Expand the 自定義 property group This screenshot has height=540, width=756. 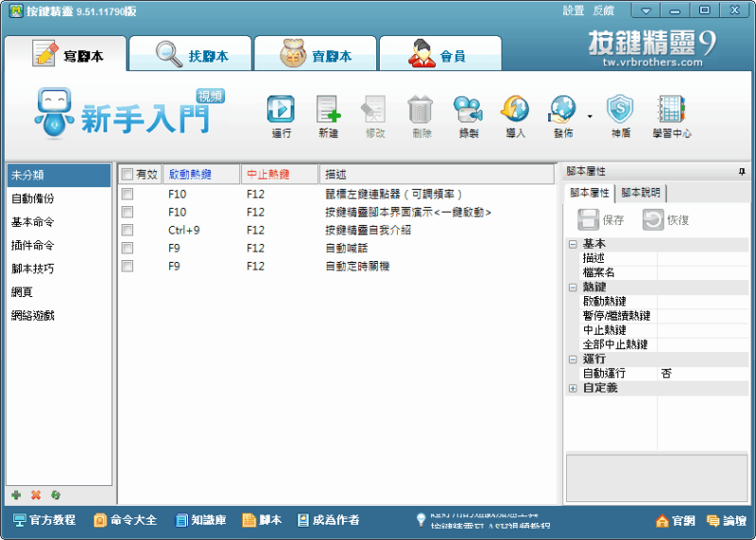click(573, 389)
